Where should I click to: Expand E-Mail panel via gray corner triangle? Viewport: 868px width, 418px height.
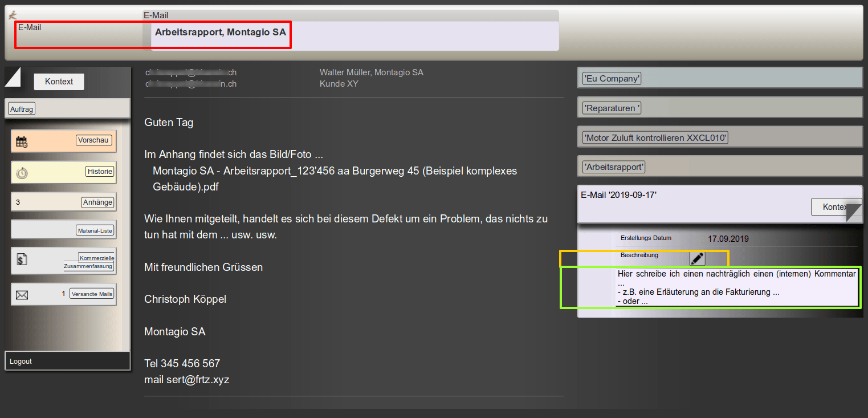[854, 212]
